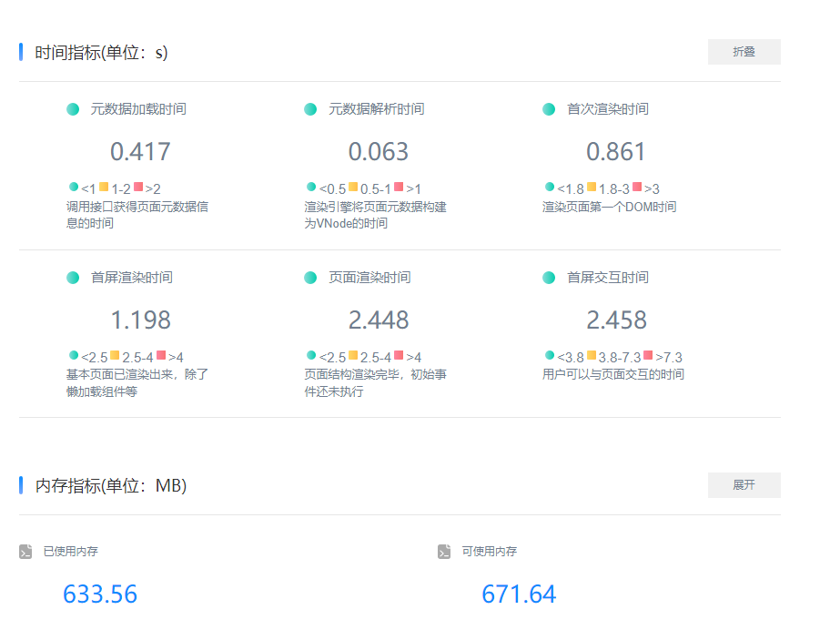Click the yellow legend square before 3.8-7.3
The image size is (840, 640).
pyautogui.click(x=592, y=355)
